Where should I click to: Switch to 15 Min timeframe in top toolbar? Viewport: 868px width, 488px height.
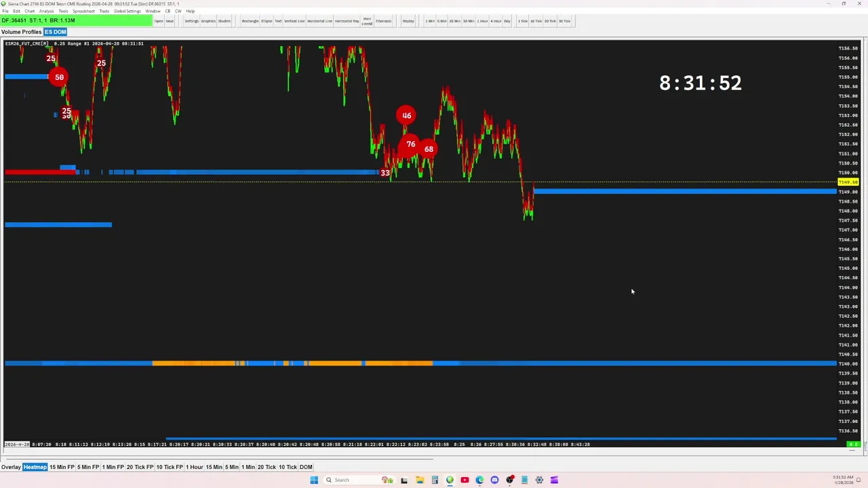[x=455, y=21]
